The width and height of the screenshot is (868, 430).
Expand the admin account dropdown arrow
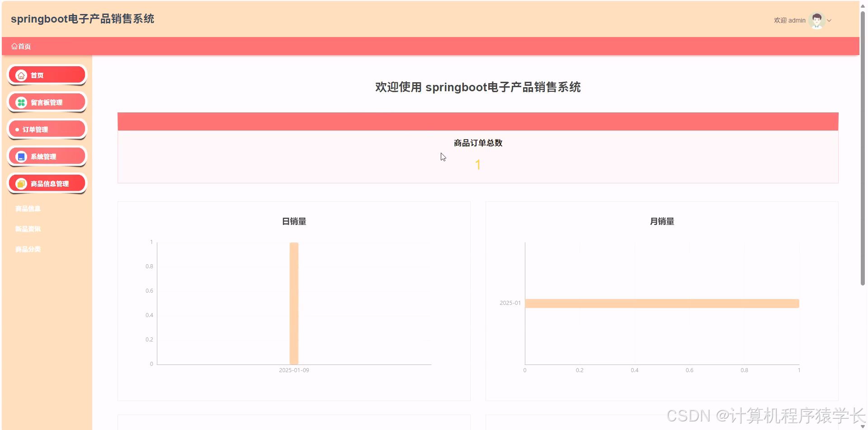(830, 20)
